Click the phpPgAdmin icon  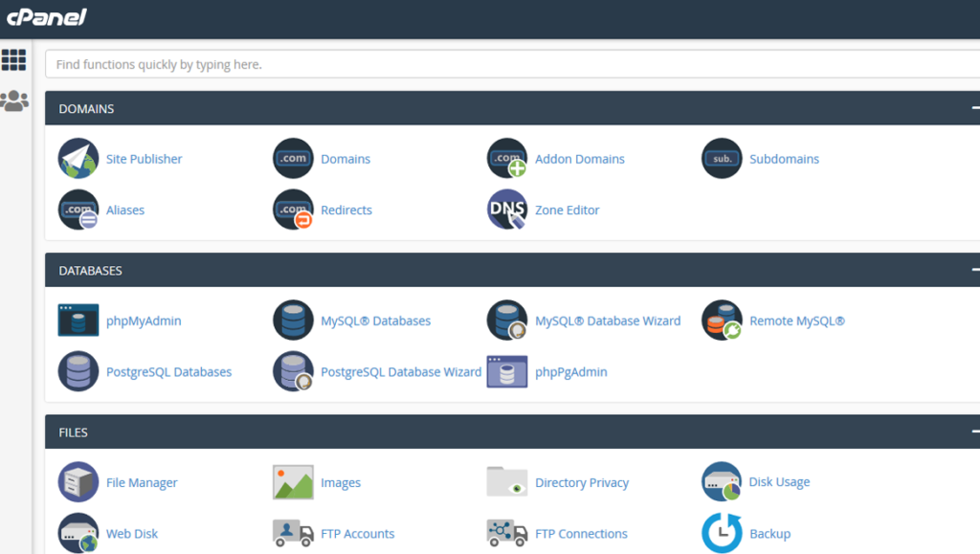(x=507, y=371)
